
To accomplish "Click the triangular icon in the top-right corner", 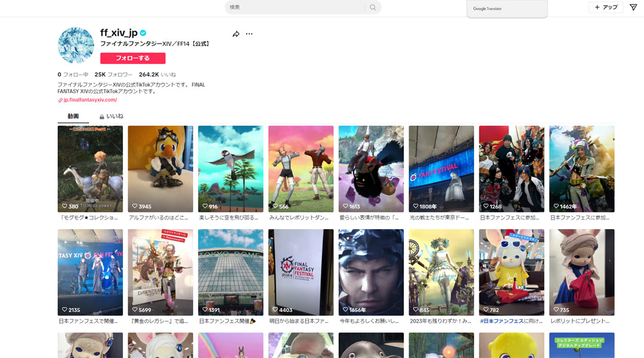I will coord(633,7).
